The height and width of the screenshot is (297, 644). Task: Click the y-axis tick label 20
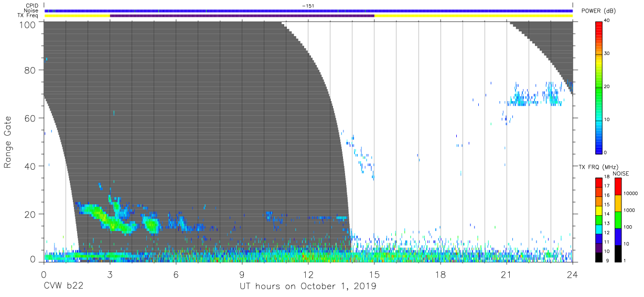click(x=30, y=214)
